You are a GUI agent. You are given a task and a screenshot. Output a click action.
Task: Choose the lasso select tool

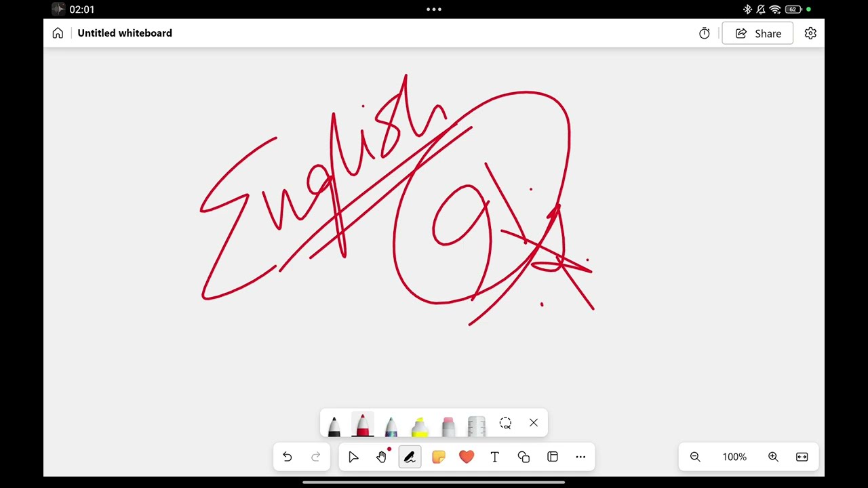coord(505,423)
